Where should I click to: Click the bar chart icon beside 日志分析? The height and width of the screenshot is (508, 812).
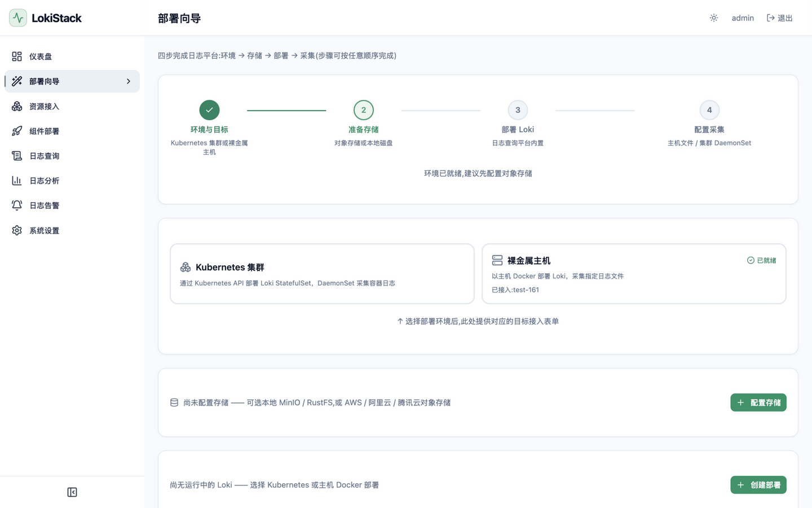click(17, 181)
